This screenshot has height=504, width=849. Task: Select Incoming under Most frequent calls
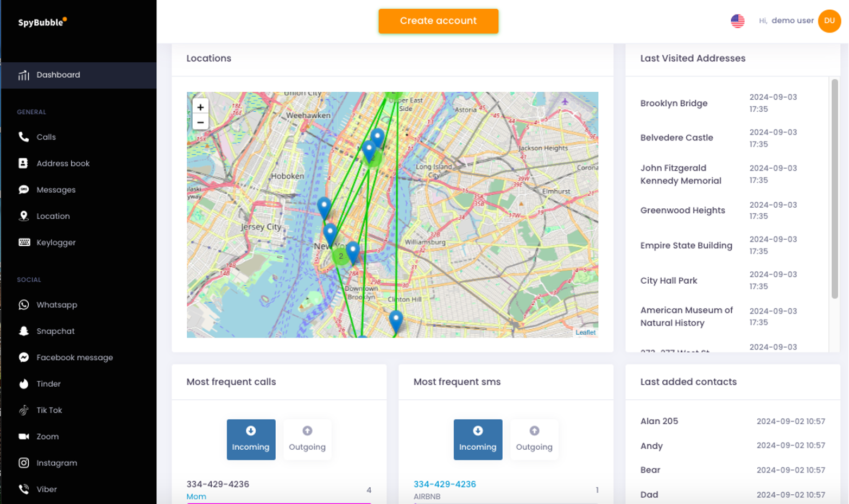pos(251,439)
